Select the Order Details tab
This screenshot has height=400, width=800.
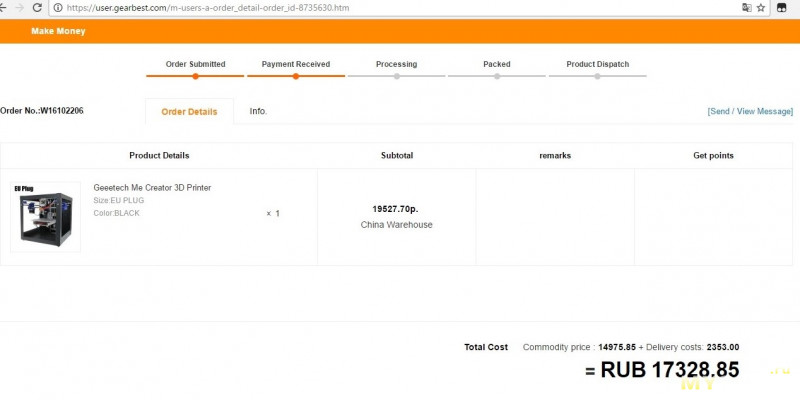click(x=189, y=112)
